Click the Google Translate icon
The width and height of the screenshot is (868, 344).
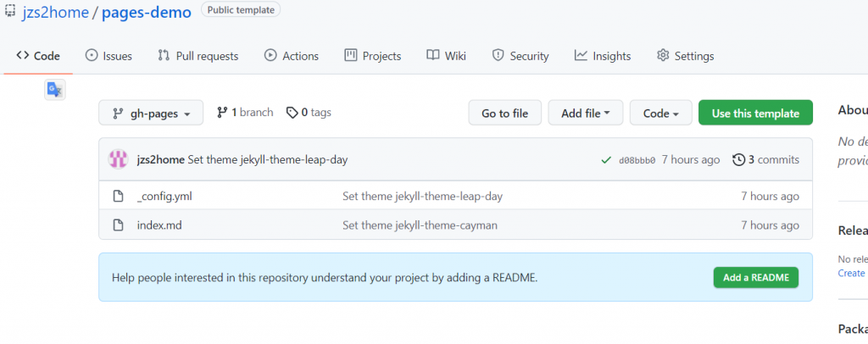tap(54, 90)
